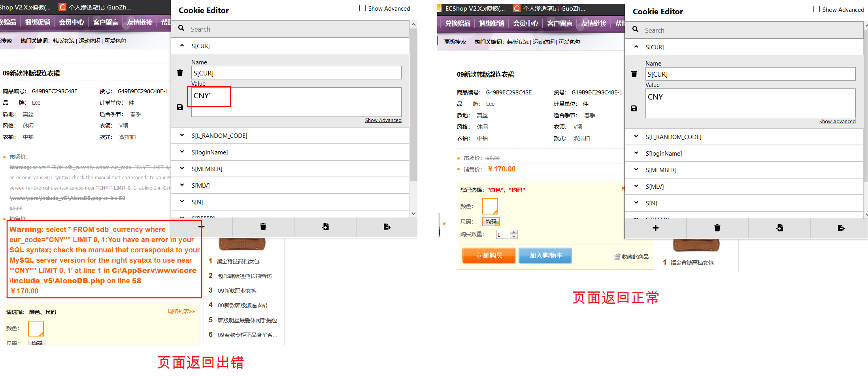Expand S[MLV] in left error-page Cookie Editor

182,185
